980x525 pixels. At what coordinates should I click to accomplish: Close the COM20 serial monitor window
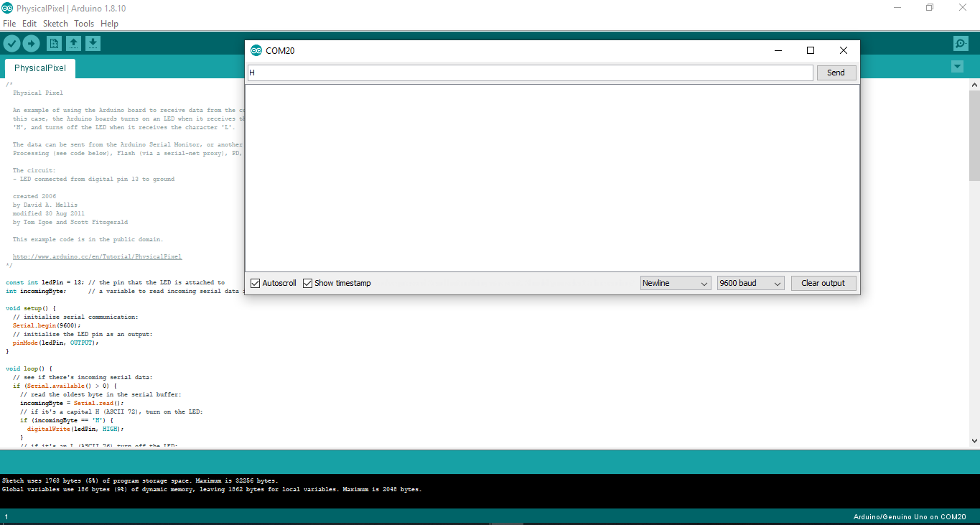(x=844, y=50)
